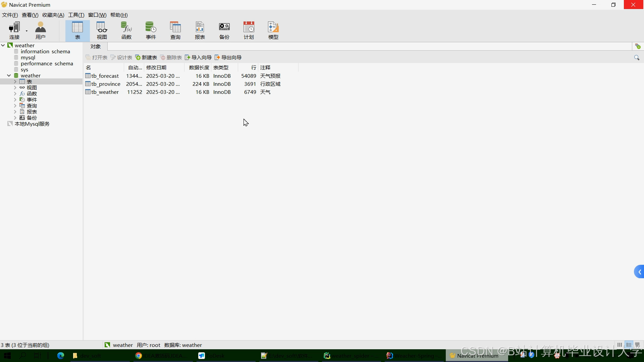Open the 工具(T) menu

76,15
